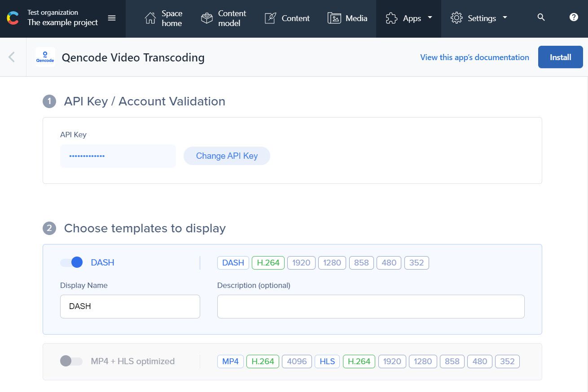
Task: Click the Content model box icon
Action: 207,18
